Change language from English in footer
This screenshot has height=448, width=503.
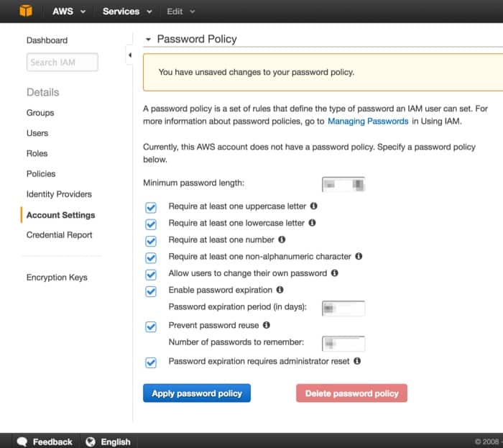click(x=116, y=442)
